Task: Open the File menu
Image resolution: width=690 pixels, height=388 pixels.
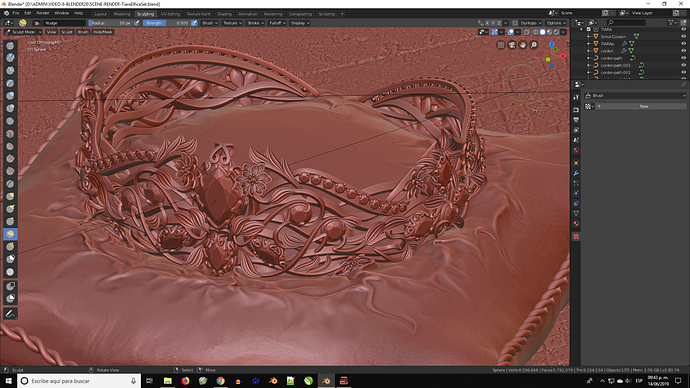Action: coord(16,13)
